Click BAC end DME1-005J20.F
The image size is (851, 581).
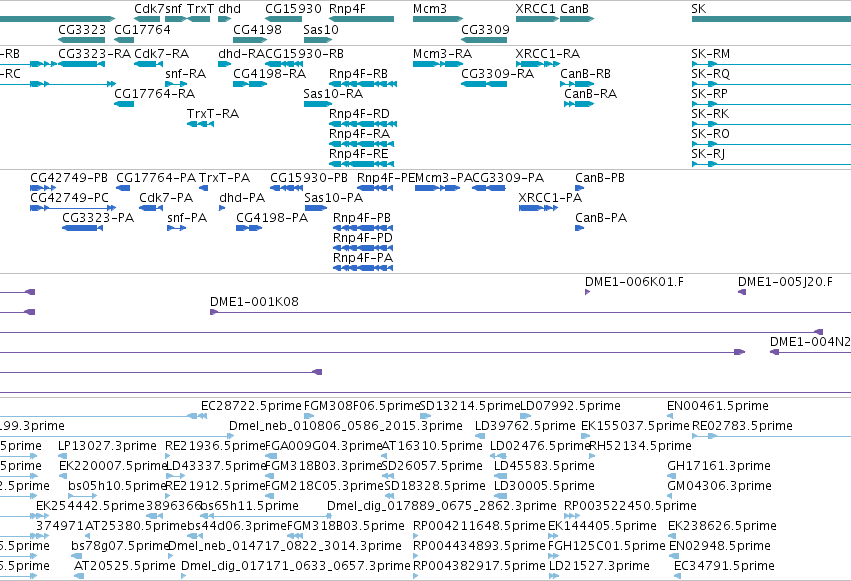[x=785, y=282]
